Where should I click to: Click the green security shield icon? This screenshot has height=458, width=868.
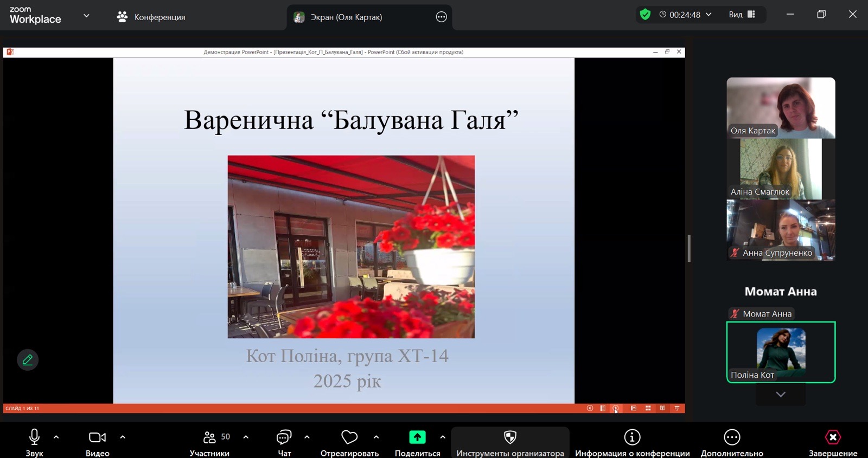(645, 15)
